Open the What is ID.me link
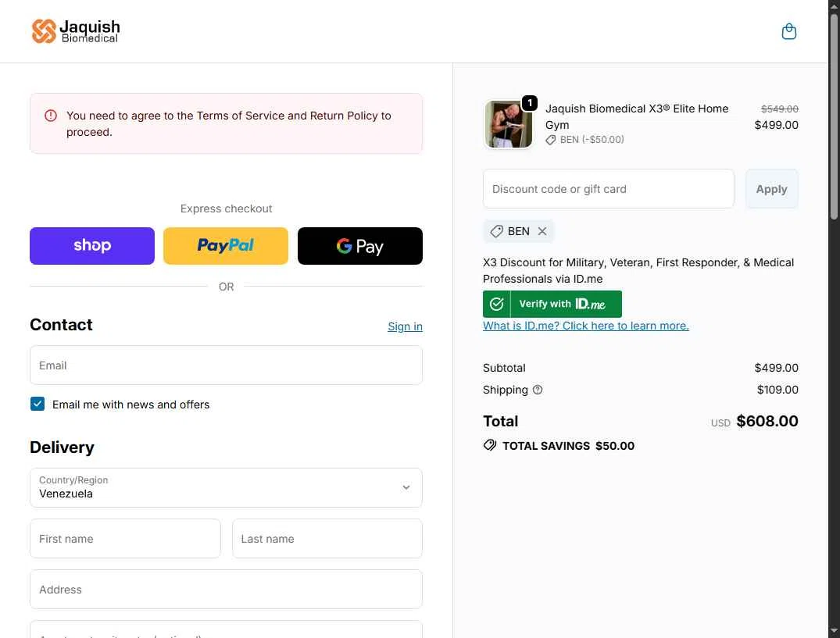Screen dimensions: 840x638 coord(586,326)
